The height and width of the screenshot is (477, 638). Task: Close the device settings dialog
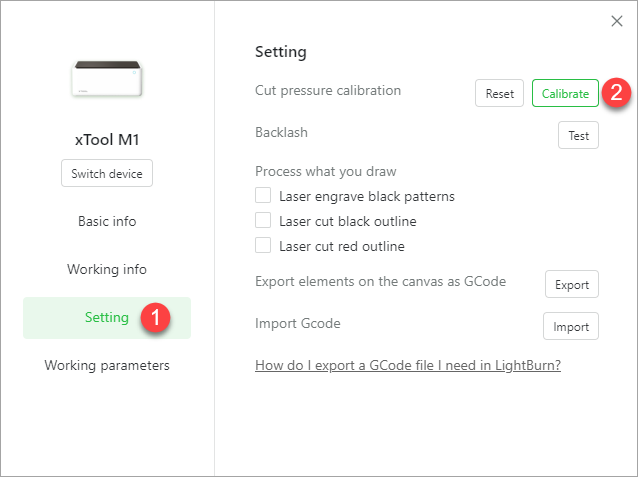(x=617, y=21)
